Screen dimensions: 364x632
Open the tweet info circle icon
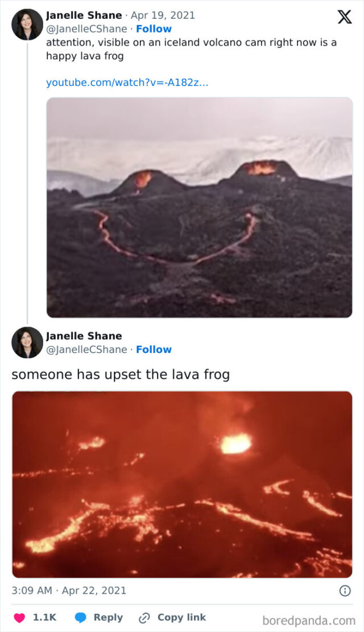click(x=345, y=590)
